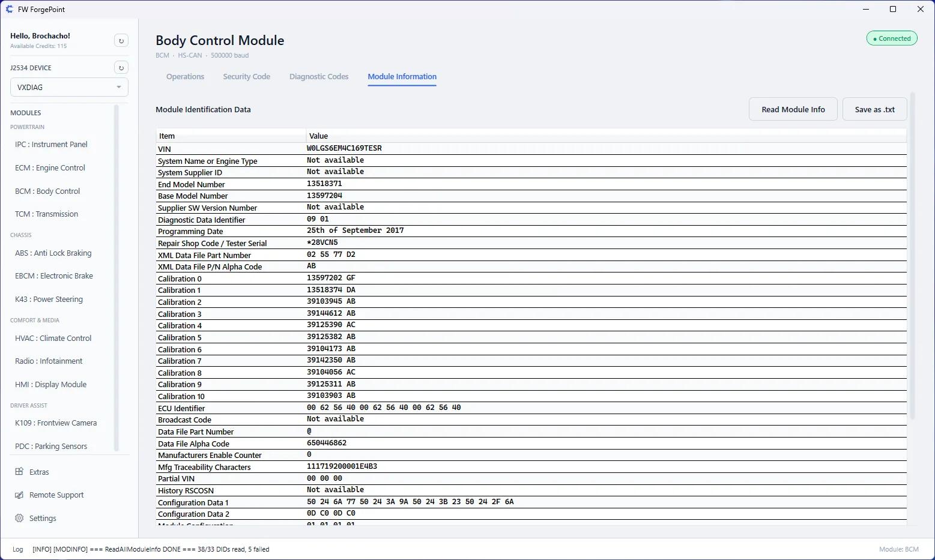Screen dimensions: 935x560
Task: Select IPC : Instrument Panel module
Action: point(51,145)
